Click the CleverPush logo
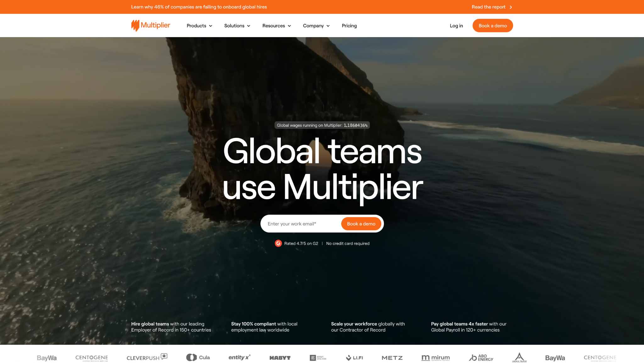The width and height of the screenshot is (644, 363). [147, 357]
